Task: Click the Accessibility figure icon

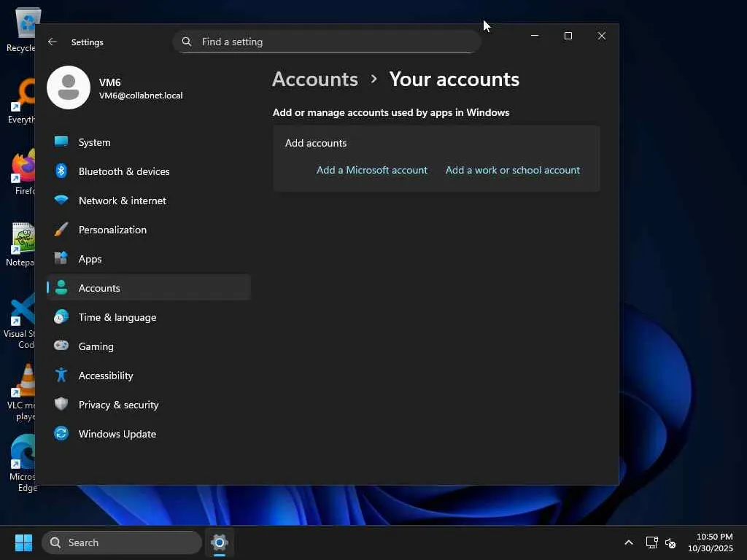Action: (x=61, y=376)
